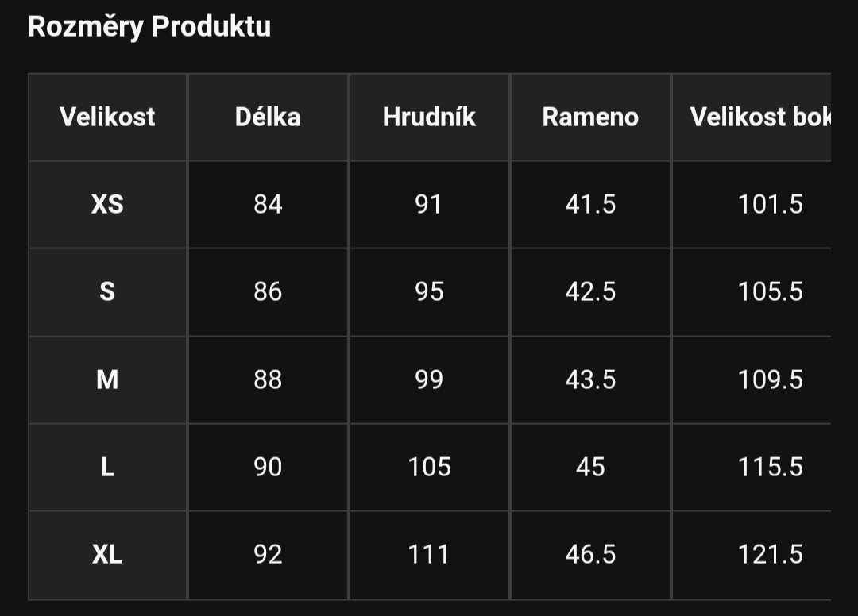
Task: Select the XL size row label
Action: [x=107, y=555]
